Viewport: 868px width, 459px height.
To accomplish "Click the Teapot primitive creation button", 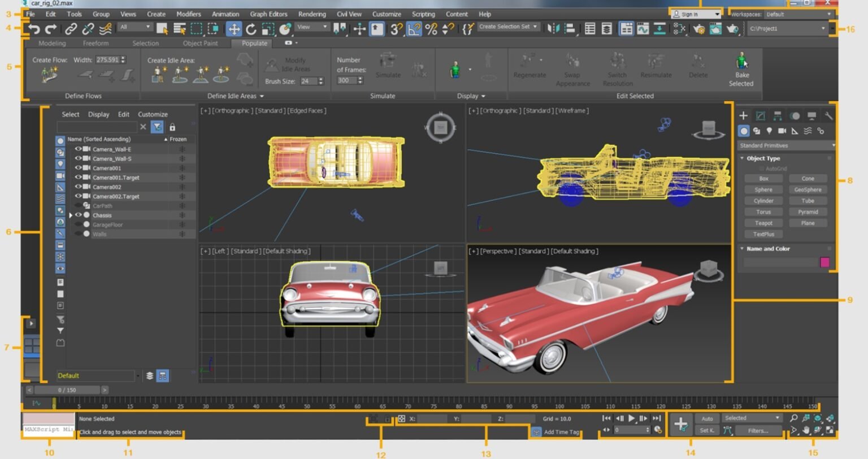I will coord(763,223).
